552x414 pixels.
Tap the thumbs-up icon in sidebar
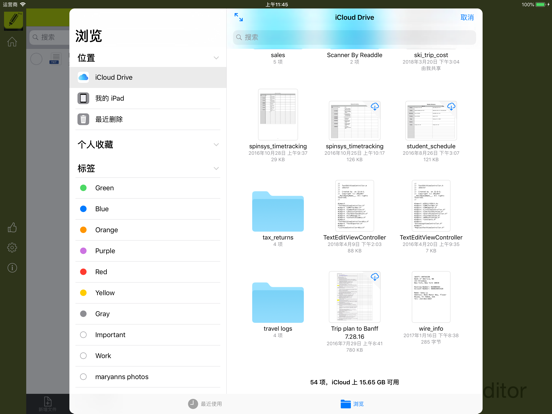12,227
